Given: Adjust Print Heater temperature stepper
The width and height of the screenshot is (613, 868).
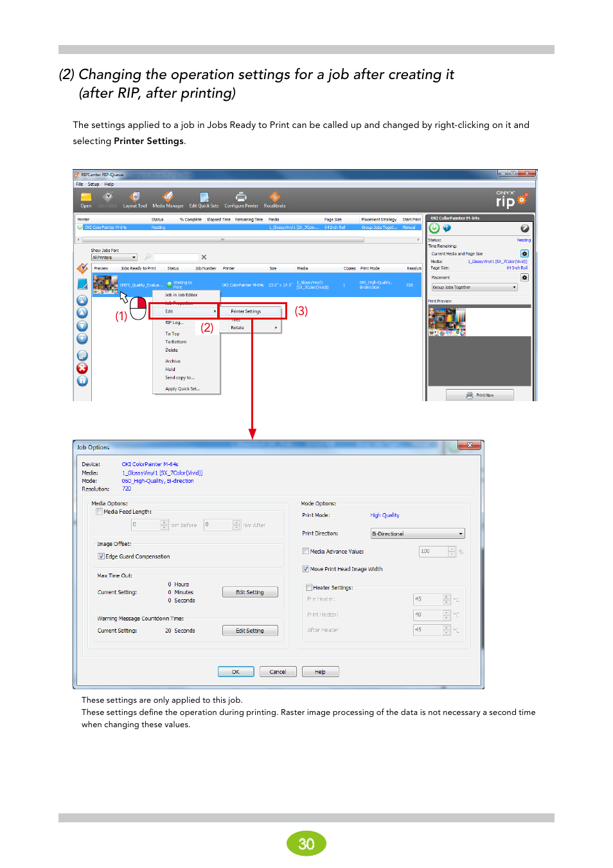Looking at the screenshot, I should point(447,615).
